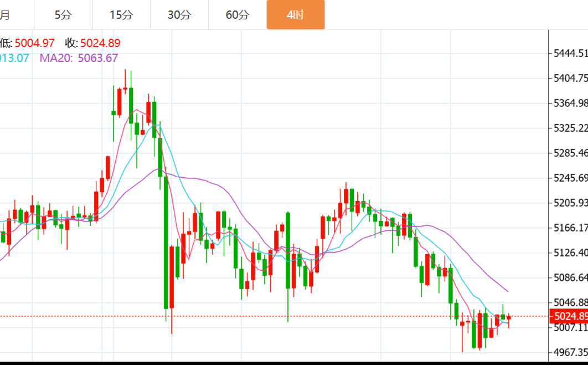
Task: Click the end of the purple MA20 line
Action: (x=507, y=291)
